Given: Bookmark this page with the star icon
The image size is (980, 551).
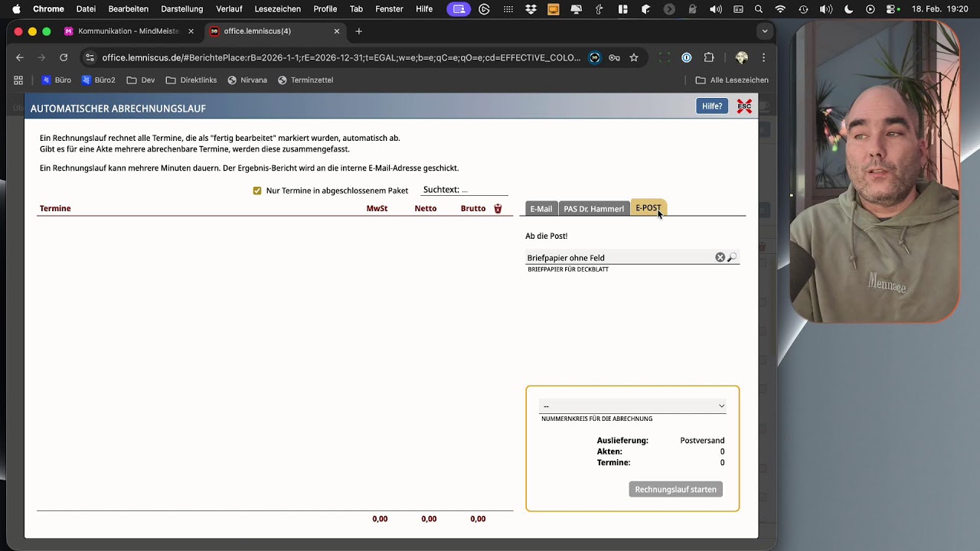Looking at the screenshot, I should pyautogui.click(x=634, y=57).
